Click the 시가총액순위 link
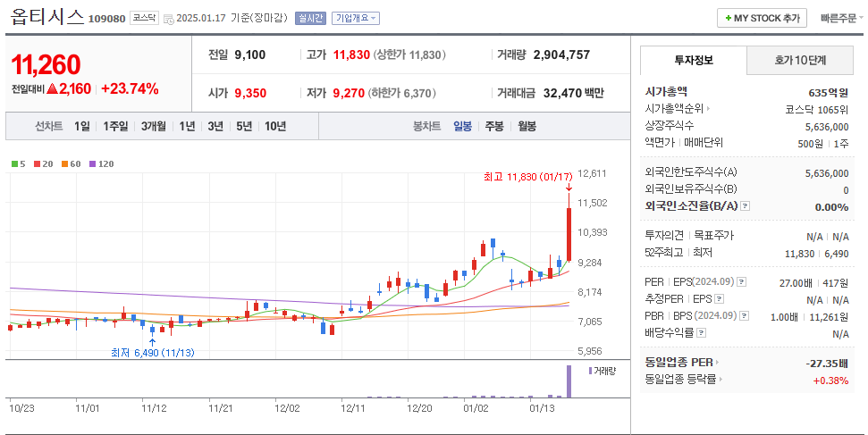 pos(674,109)
